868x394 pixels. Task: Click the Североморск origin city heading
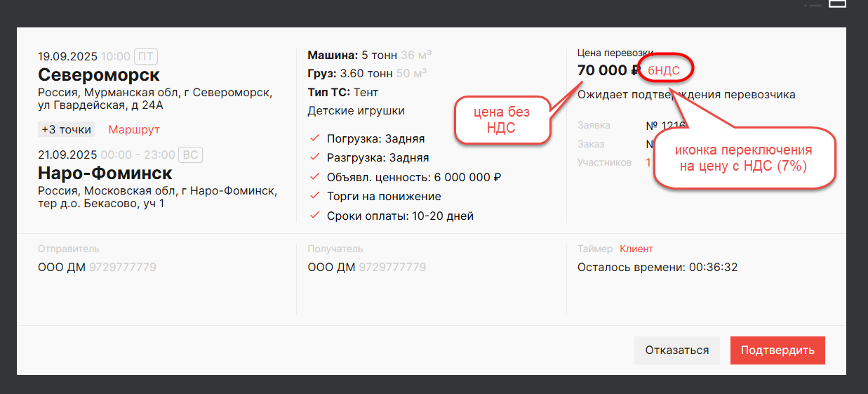pos(99,75)
